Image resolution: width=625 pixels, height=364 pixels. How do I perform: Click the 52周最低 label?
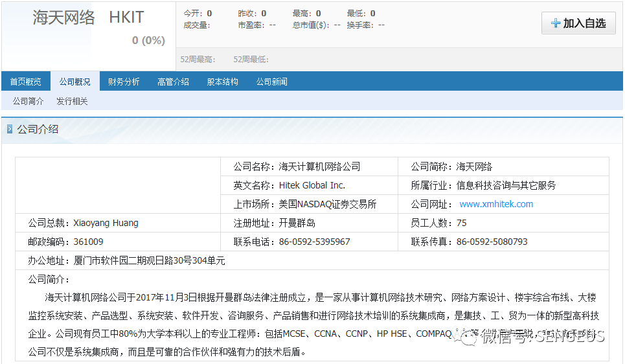coord(251,60)
